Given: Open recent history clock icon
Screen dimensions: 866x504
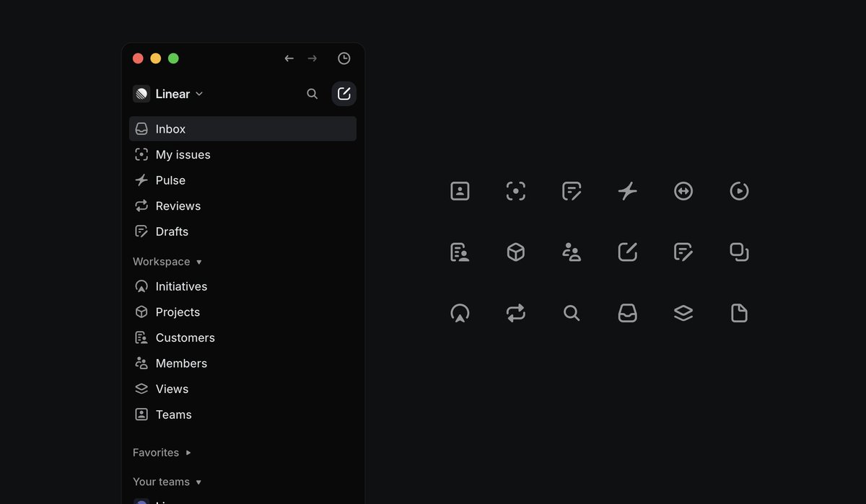Looking at the screenshot, I should [x=344, y=58].
